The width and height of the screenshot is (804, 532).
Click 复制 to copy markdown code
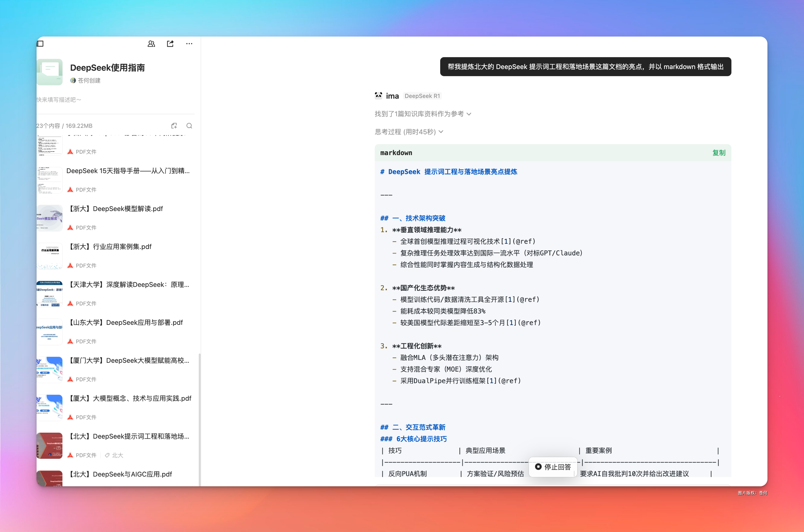718,153
